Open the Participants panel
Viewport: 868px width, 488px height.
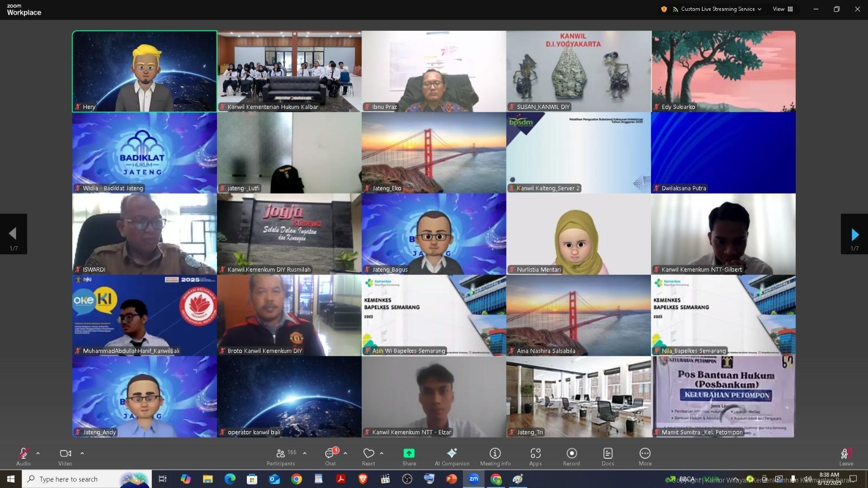click(x=281, y=456)
